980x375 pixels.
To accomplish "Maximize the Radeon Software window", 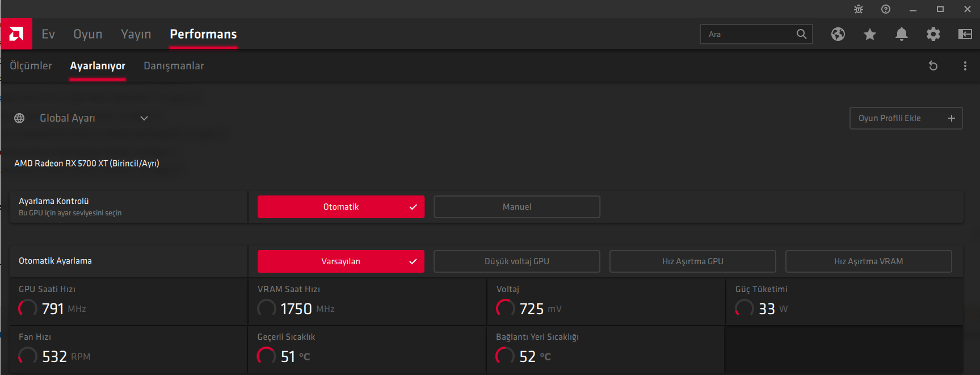I will (940, 9).
